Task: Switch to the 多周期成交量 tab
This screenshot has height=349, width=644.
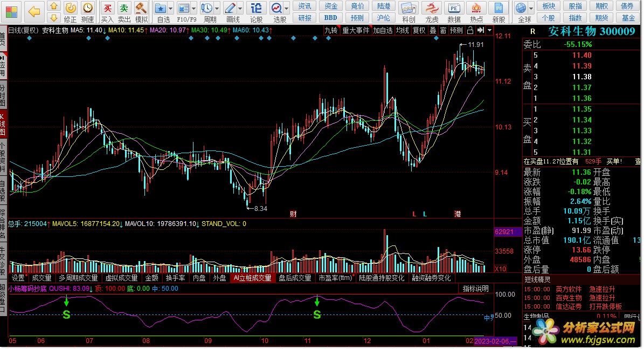Action: coord(78,278)
